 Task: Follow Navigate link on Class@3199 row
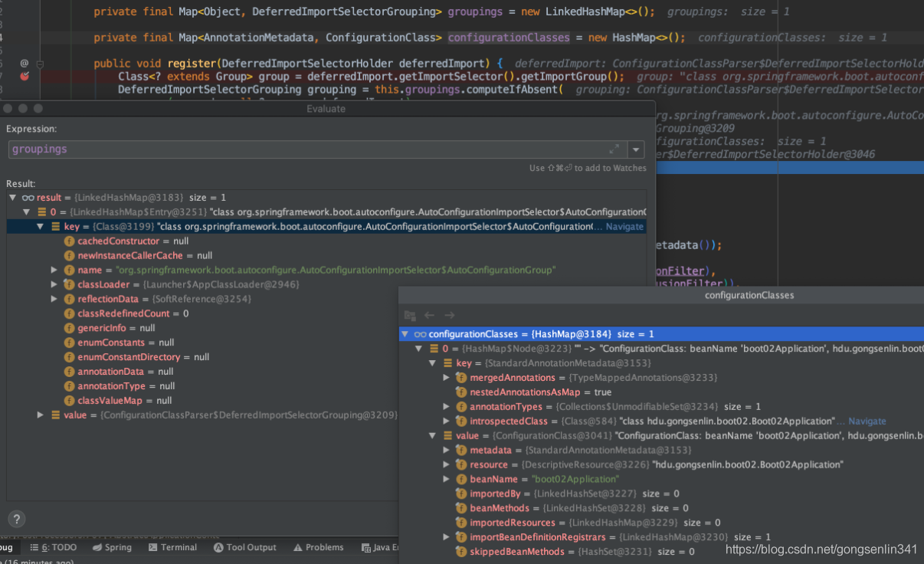click(x=624, y=227)
